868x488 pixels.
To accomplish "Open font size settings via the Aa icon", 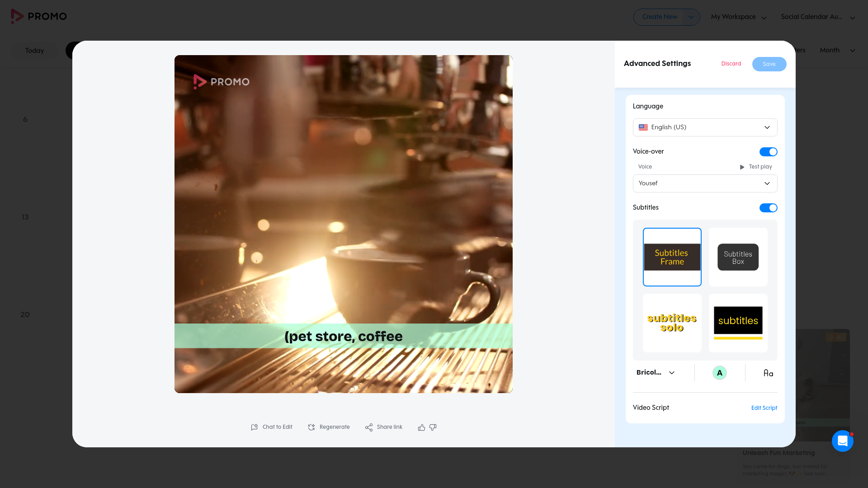I will (768, 372).
